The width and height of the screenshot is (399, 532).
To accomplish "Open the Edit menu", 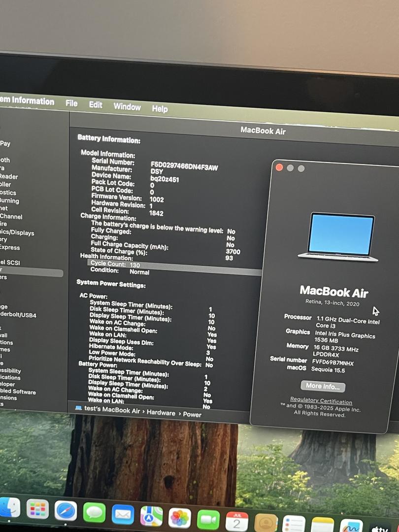I will pos(96,105).
